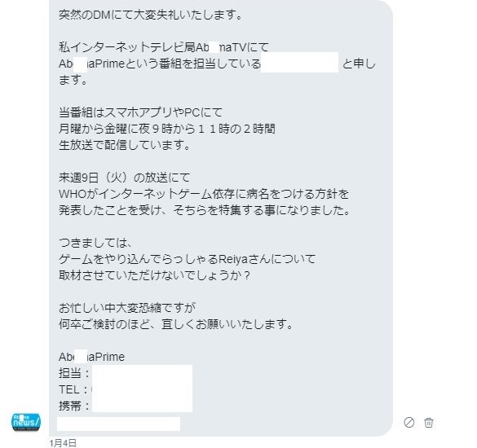Click the line 生放送で配信しています
This screenshot has height=448, width=477.
coord(125,145)
